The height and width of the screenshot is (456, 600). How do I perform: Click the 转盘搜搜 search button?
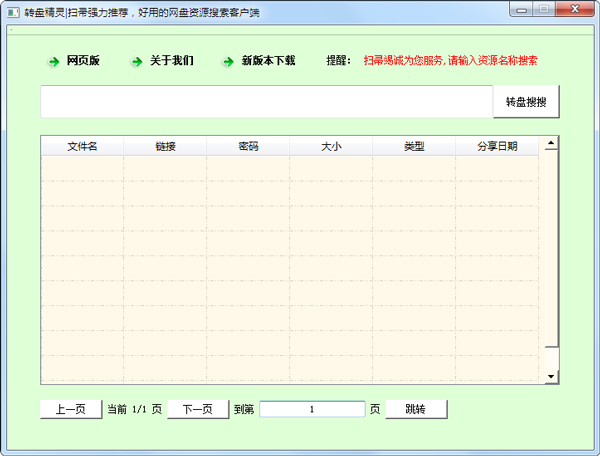click(526, 102)
